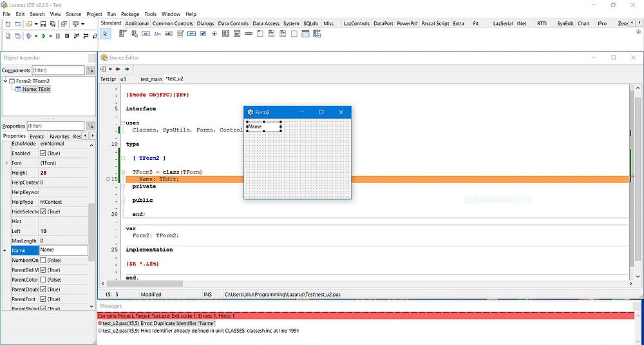
Task: Choose the TGroupBox component icon
Action: click(x=260, y=34)
